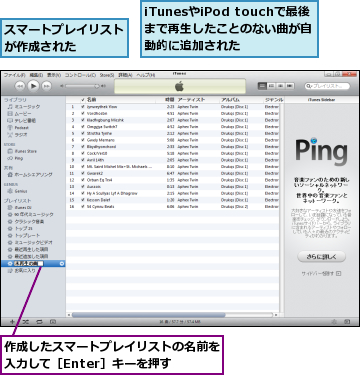Switch to grid view

coord(281,86)
